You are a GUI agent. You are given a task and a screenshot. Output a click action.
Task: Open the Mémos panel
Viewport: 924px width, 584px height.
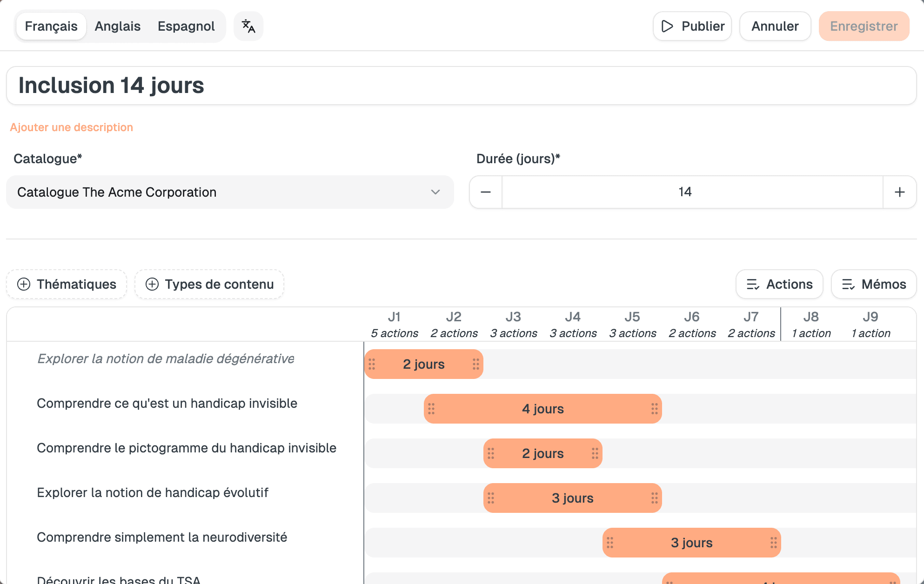pyautogui.click(x=874, y=284)
